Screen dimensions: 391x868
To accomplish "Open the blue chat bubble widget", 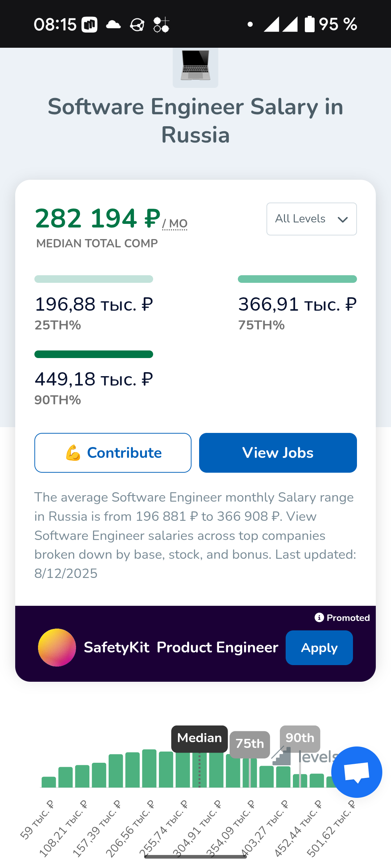I will click(x=356, y=772).
